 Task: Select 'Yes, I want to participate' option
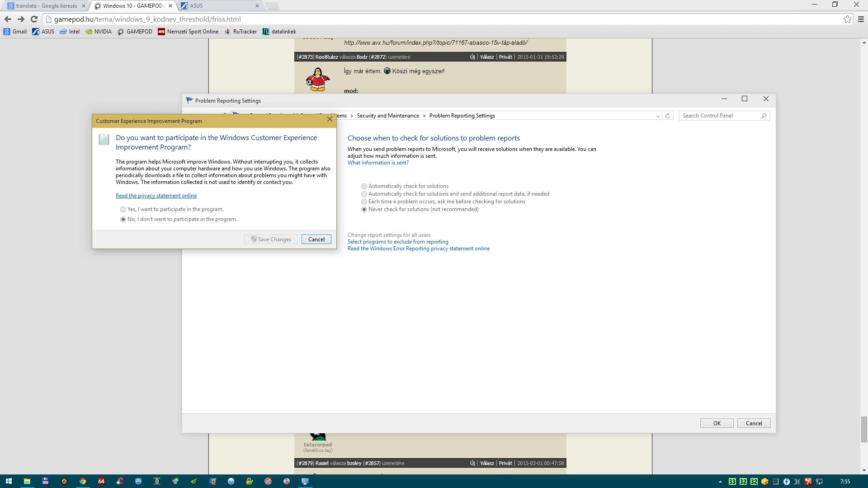[123, 209]
